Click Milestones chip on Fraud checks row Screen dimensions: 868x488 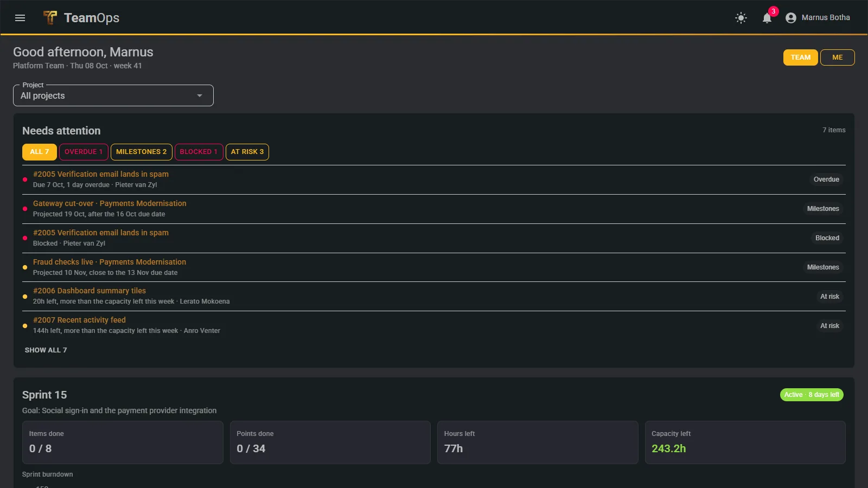(x=823, y=267)
